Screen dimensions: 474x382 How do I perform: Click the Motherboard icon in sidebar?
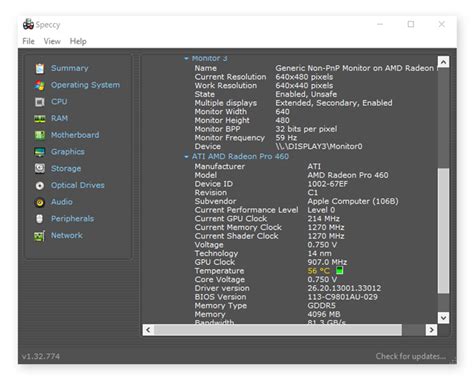(x=40, y=135)
